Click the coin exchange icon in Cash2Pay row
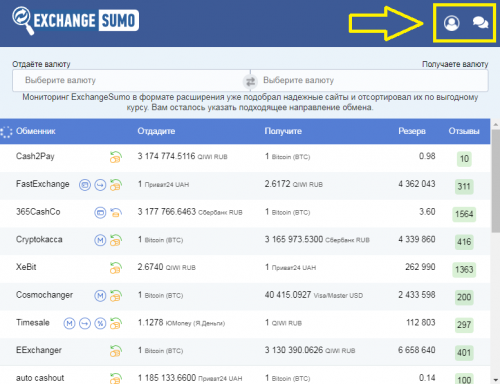Image resolution: width=500 pixels, height=384 pixels. [x=116, y=157]
